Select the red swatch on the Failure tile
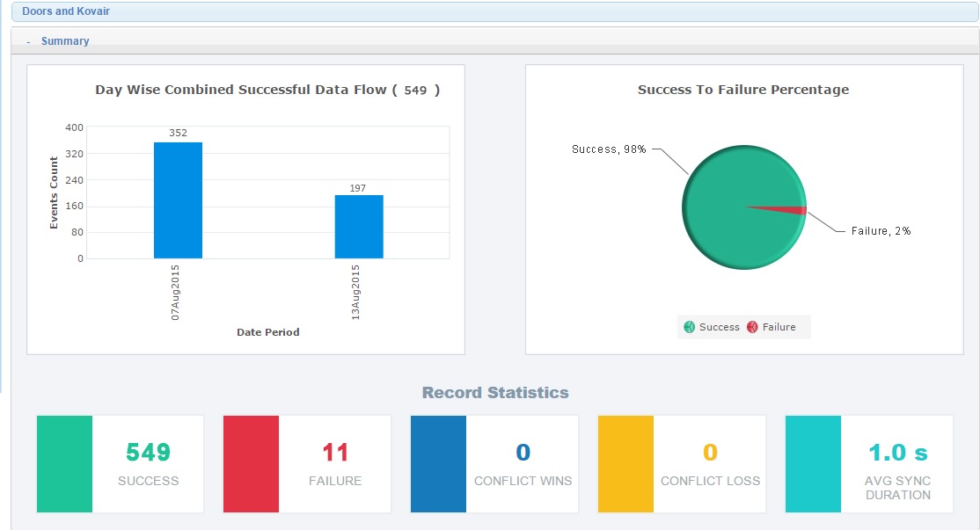 point(249,463)
